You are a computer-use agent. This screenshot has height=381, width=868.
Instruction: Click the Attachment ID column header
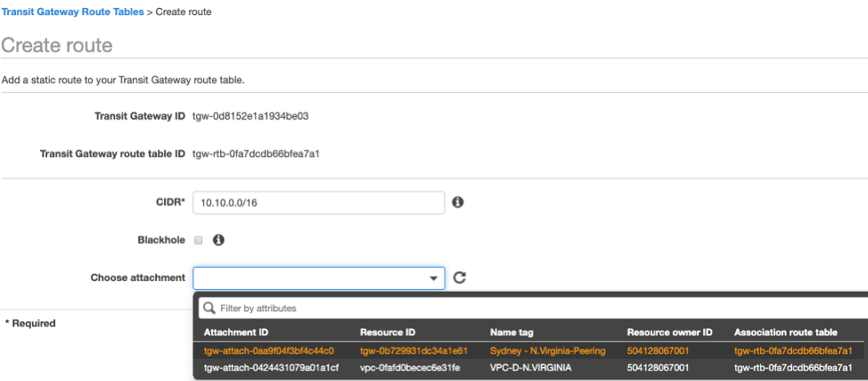point(236,333)
